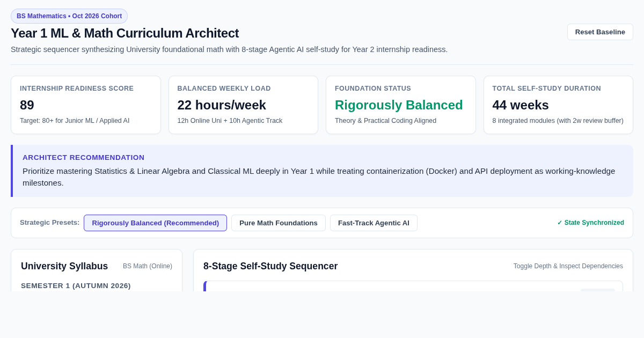The image size is (644, 338).
Task: Choose the Pure Math Foundations preset
Action: click(279, 223)
